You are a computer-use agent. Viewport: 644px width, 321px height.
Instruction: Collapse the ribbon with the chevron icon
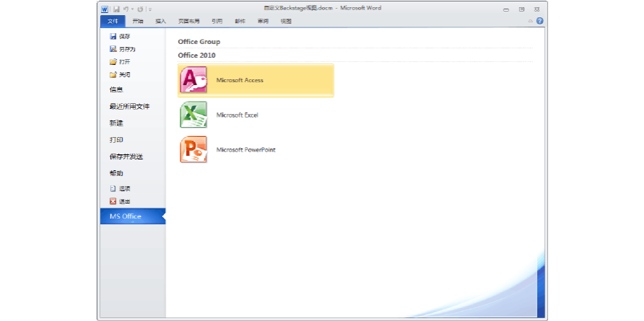point(531,21)
